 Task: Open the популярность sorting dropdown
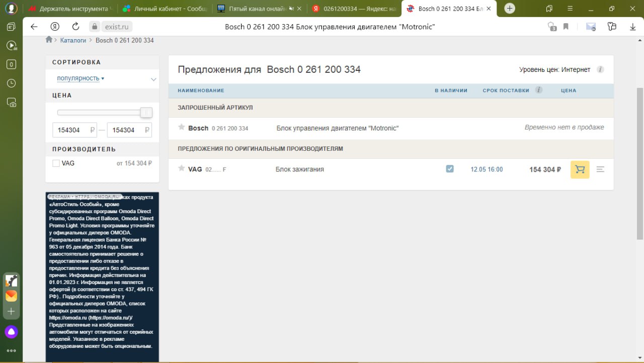coord(80,78)
